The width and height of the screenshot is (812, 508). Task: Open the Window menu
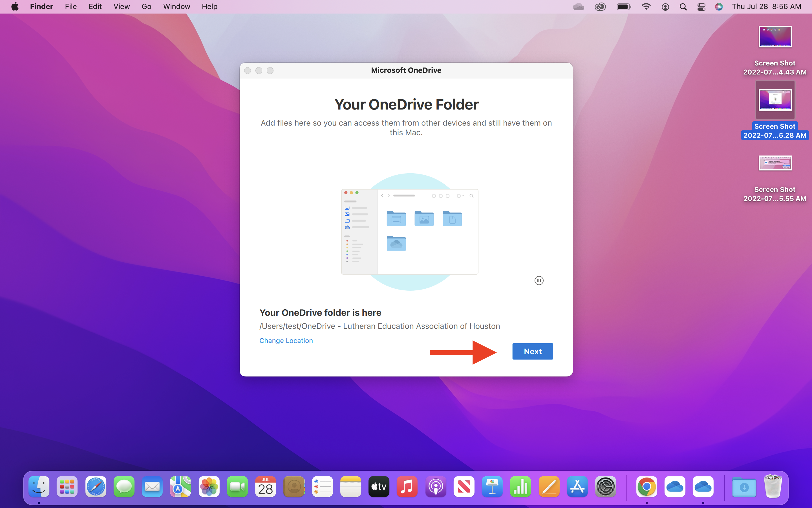click(x=176, y=6)
